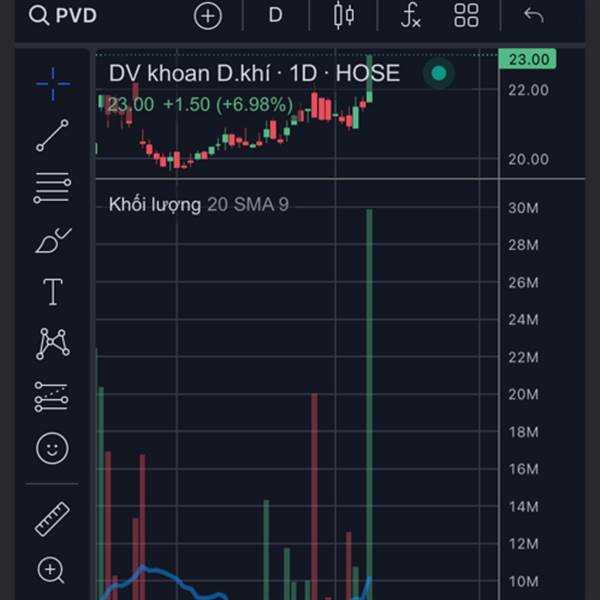Viewport: 600px width, 600px height.
Task: Open the emoji sticker tool
Action: pos(52,448)
